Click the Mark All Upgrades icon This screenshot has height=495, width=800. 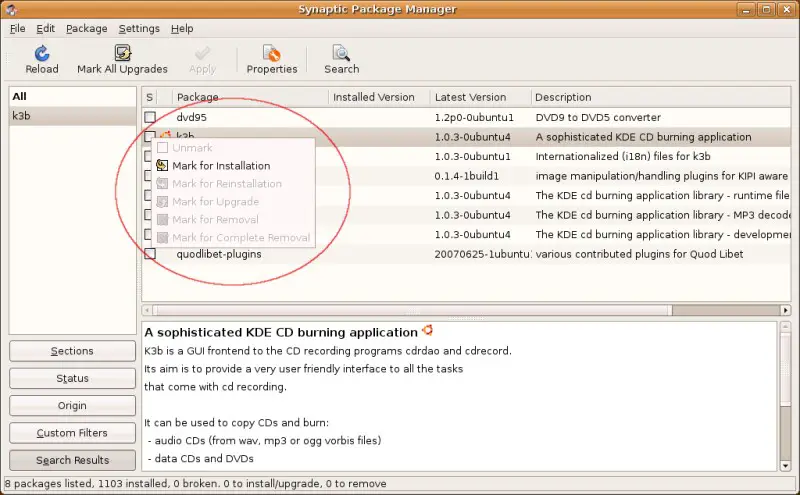122,53
